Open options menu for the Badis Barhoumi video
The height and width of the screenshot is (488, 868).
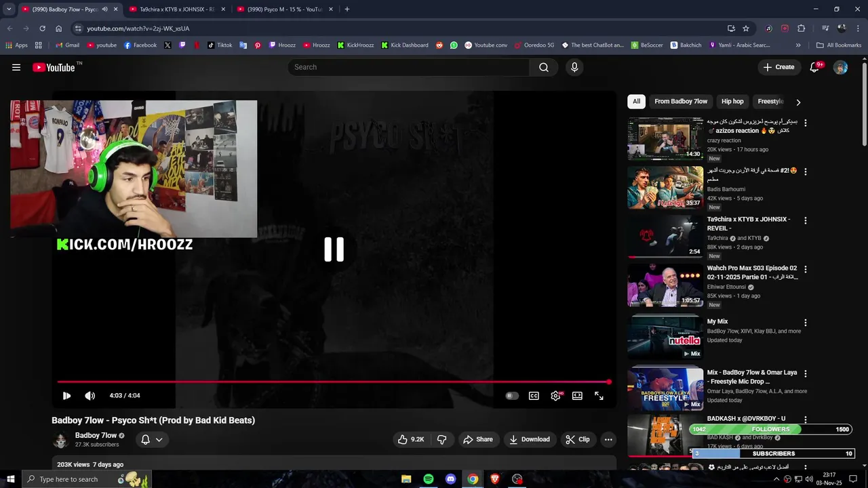(x=806, y=171)
